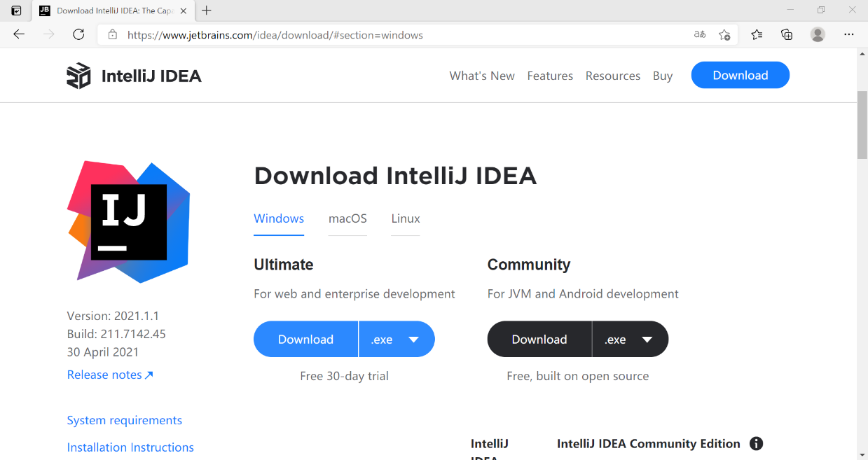Open the Favorites list icon
868x460 pixels.
pos(757,34)
